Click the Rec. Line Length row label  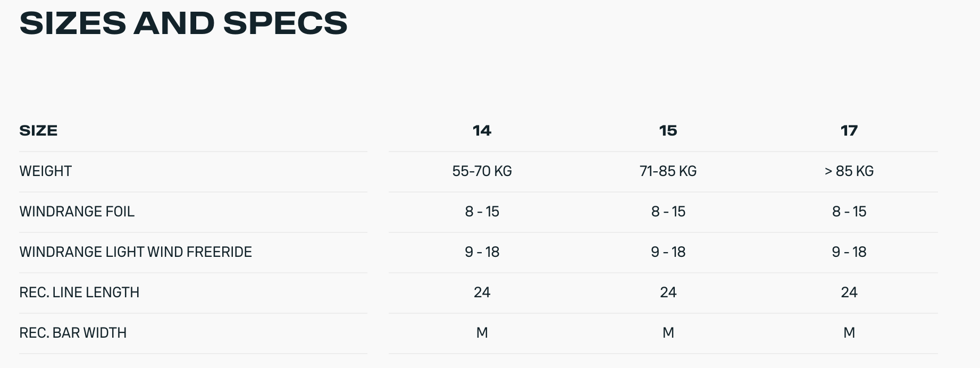(x=79, y=292)
